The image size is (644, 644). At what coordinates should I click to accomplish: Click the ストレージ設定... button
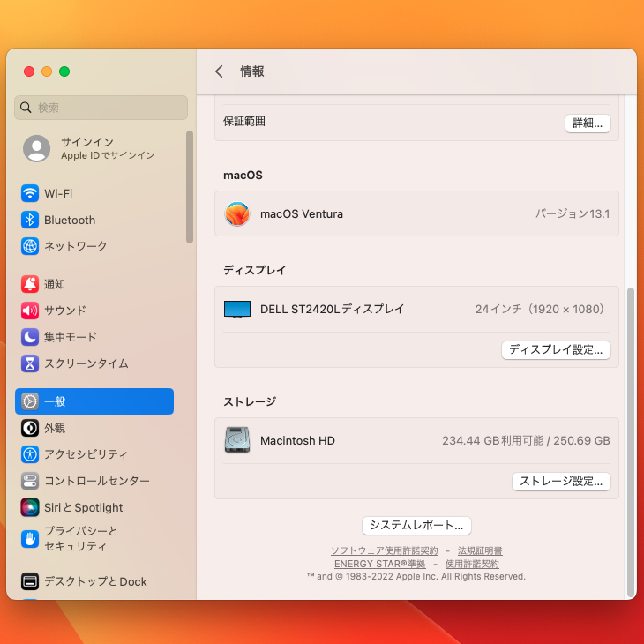561,481
